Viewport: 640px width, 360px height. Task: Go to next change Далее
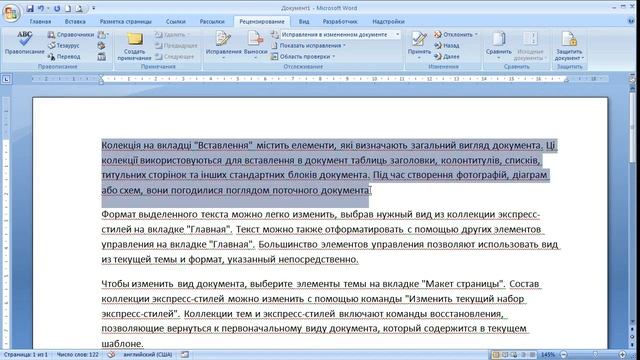click(x=447, y=57)
